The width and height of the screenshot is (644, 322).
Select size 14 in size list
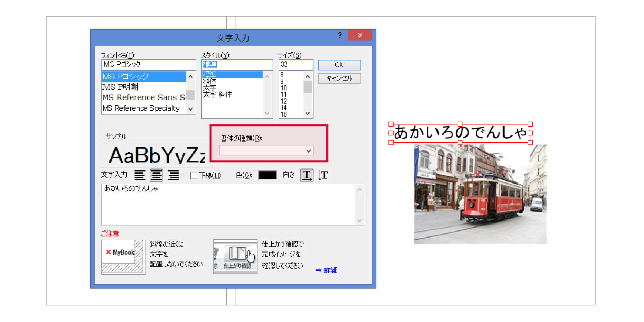tap(291, 108)
